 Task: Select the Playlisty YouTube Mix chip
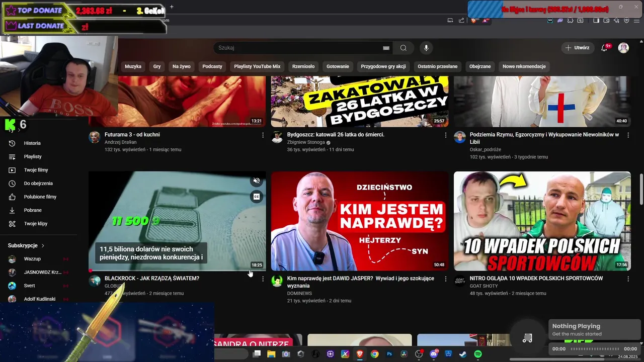257,66
